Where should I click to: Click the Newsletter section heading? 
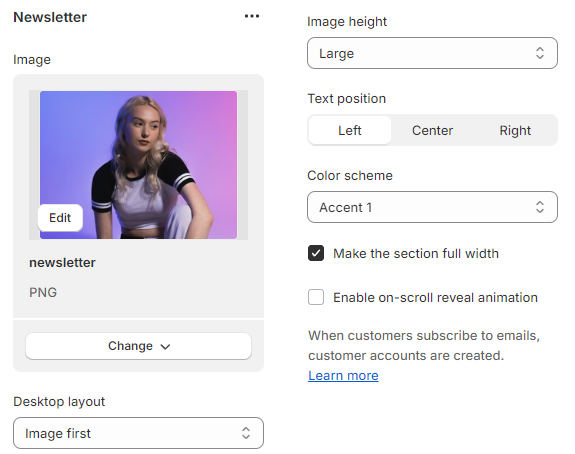[50, 17]
